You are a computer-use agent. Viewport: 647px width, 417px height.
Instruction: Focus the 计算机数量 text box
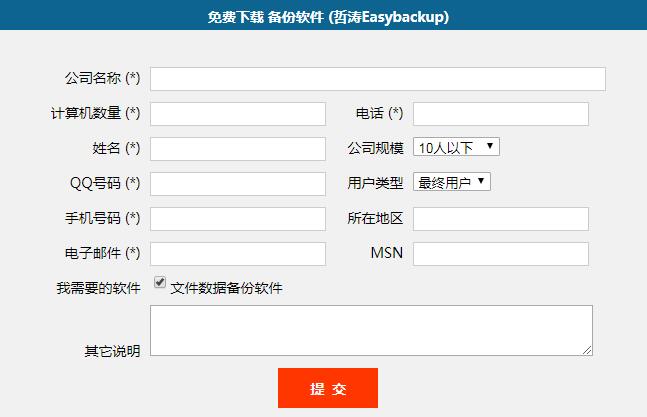[x=238, y=114]
